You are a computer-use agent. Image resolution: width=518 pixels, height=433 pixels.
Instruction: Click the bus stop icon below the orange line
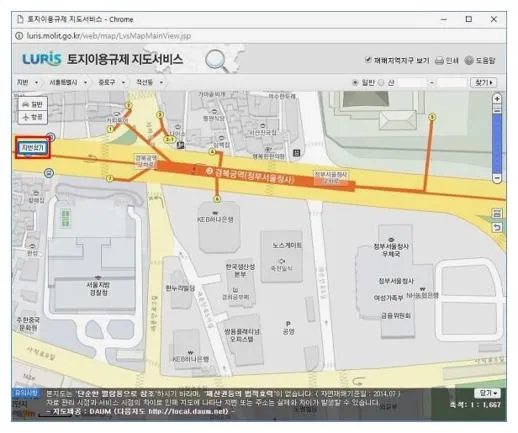49,173
